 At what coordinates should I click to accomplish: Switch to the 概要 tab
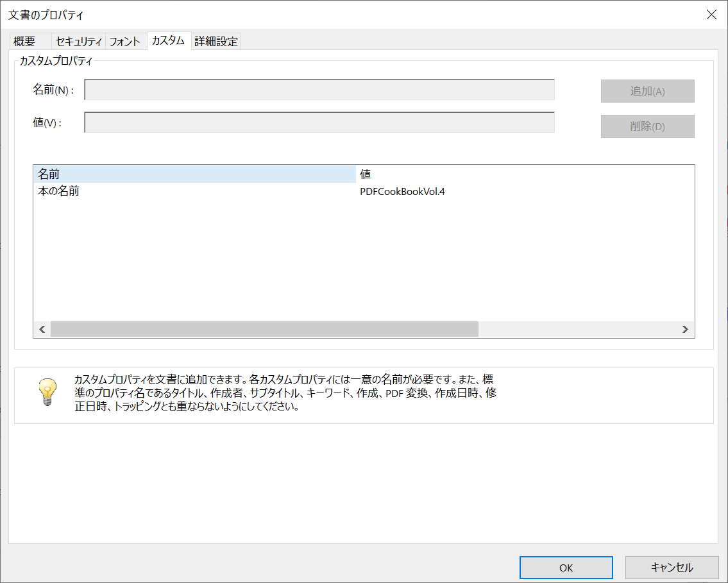pos(25,42)
